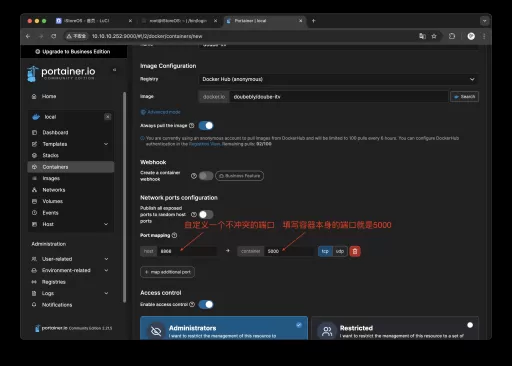
Task: Click the User-related people icon
Action: tap(34, 259)
